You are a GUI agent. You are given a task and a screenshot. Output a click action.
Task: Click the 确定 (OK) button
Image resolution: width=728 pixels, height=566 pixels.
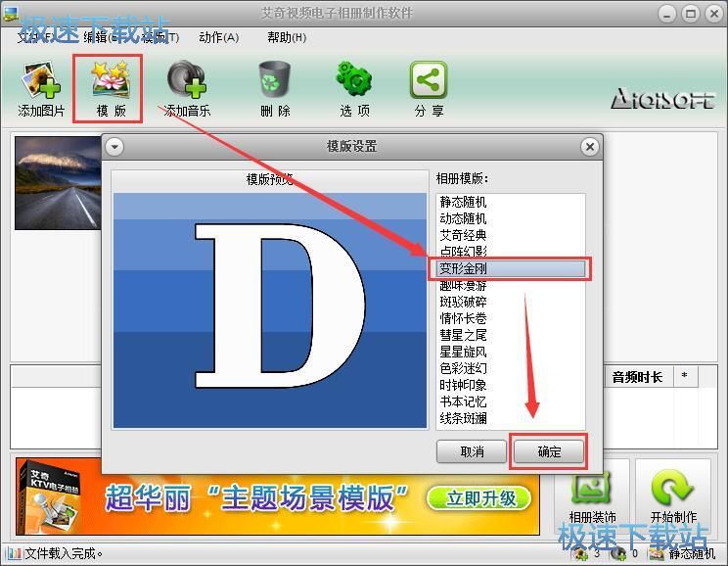549,451
